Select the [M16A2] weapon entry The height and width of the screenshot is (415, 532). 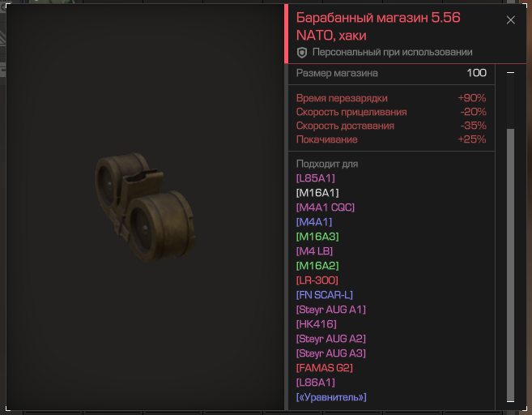coord(317,266)
